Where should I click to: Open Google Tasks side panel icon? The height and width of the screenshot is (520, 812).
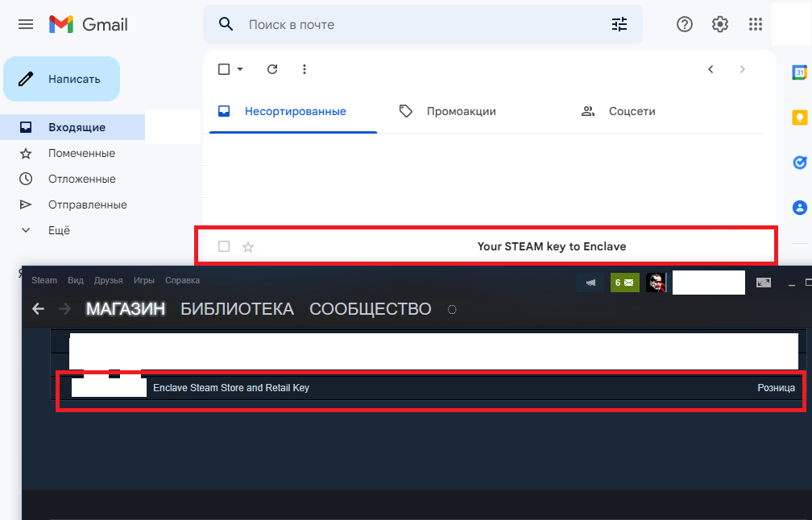[x=800, y=163]
